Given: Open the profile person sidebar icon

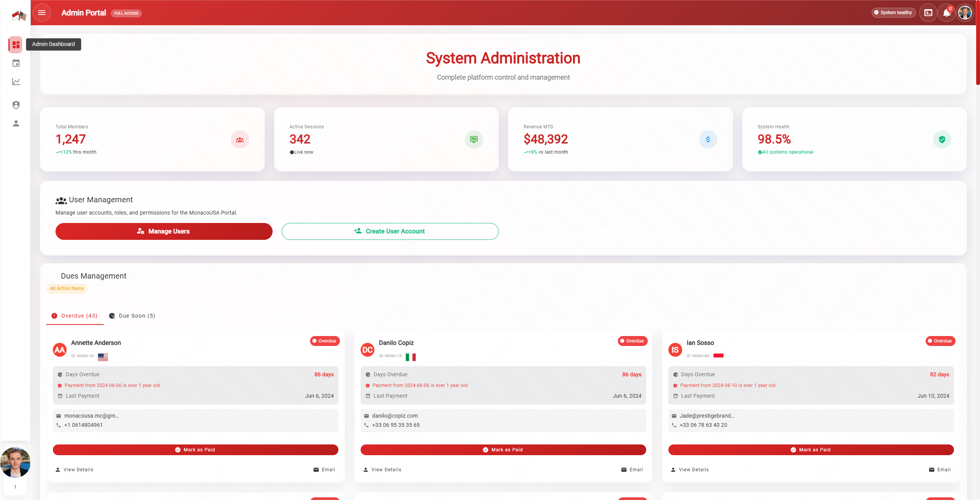Looking at the screenshot, I should [16, 123].
